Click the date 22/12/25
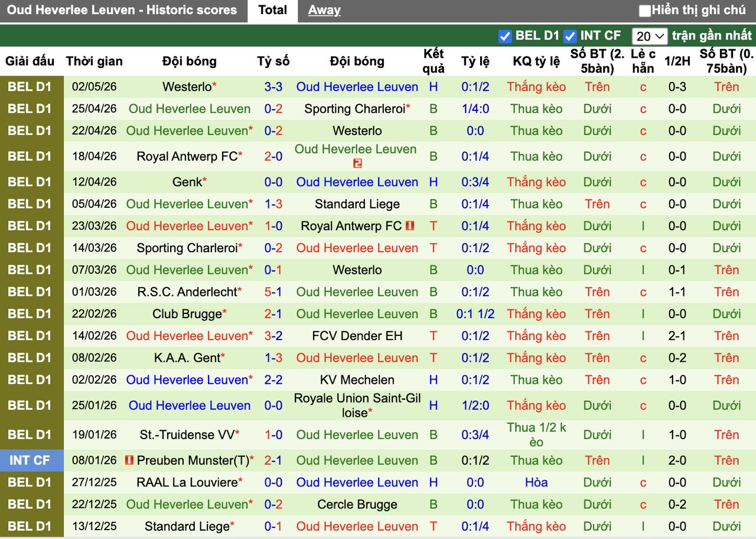756x539 pixels. [94, 505]
